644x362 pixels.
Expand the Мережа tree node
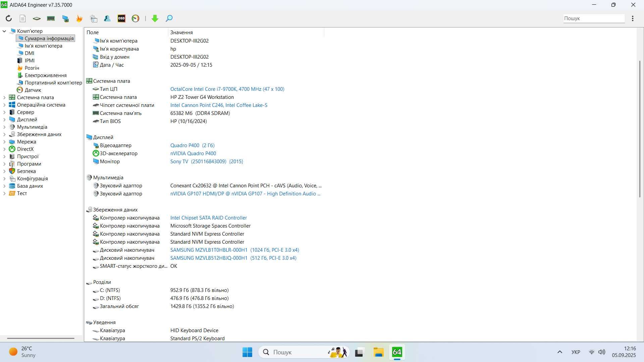[4, 142]
